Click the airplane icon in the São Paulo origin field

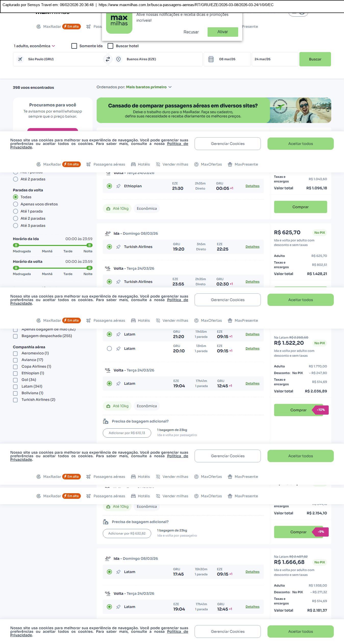[20, 59]
